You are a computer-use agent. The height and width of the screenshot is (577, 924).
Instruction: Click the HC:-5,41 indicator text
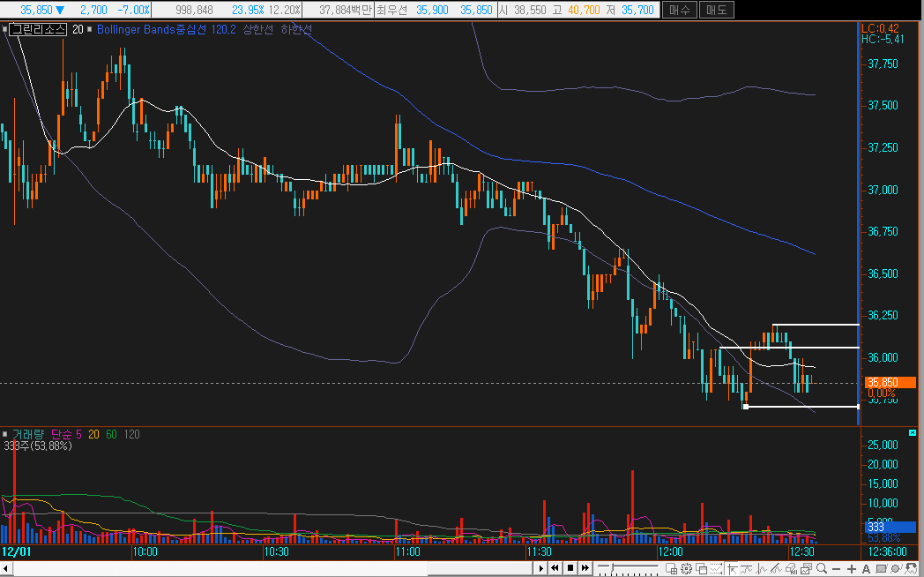883,39
